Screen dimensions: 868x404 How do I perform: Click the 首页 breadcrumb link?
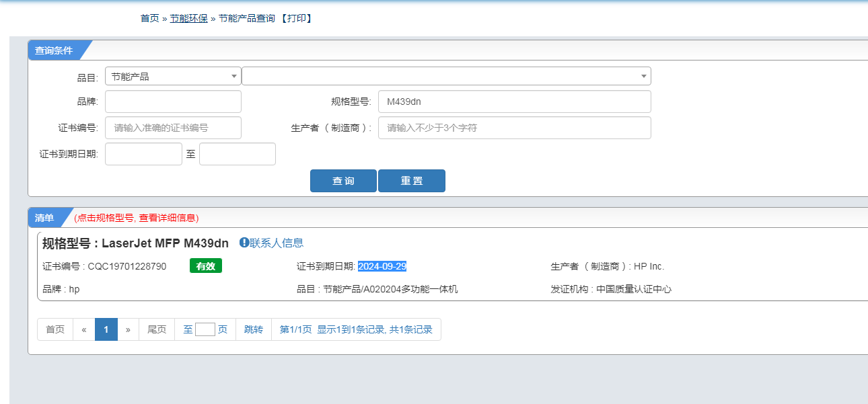coord(149,18)
